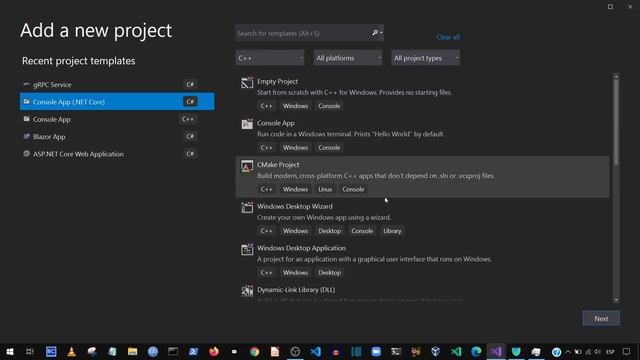Open Google Chrome from the taskbar
This screenshot has width=640, height=360.
[x=254, y=351]
